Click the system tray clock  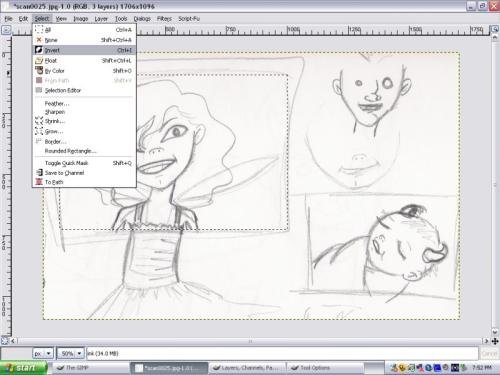coord(482,368)
